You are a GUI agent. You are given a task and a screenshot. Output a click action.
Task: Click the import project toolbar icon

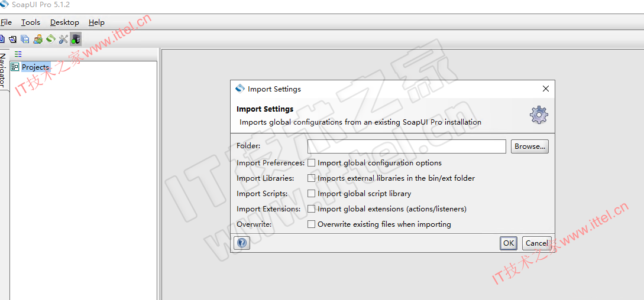tap(13, 40)
